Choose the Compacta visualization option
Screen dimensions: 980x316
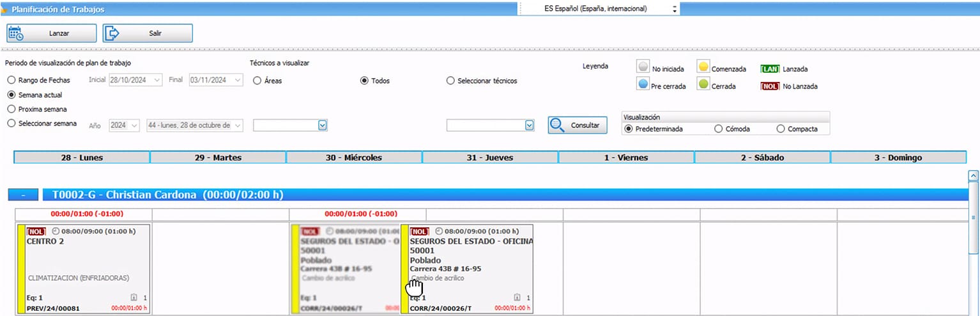click(780, 129)
